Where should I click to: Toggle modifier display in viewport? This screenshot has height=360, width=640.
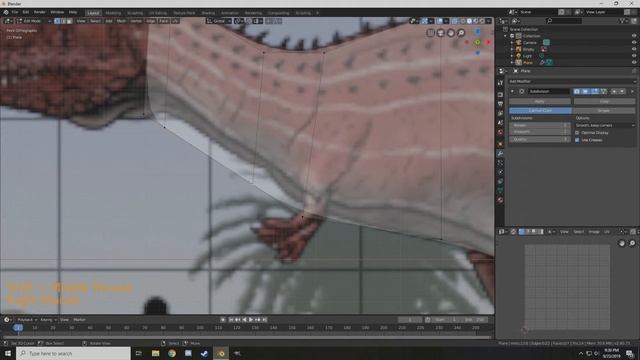(586, 91)
